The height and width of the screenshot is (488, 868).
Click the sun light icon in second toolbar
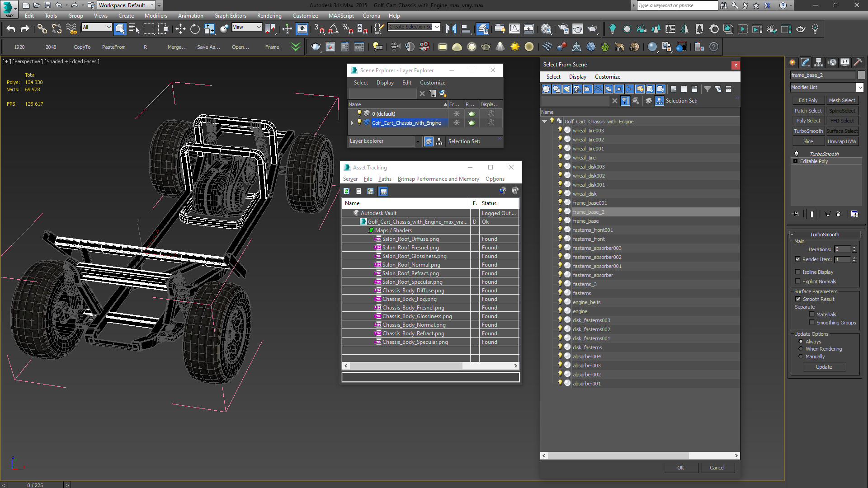(514, 47)
